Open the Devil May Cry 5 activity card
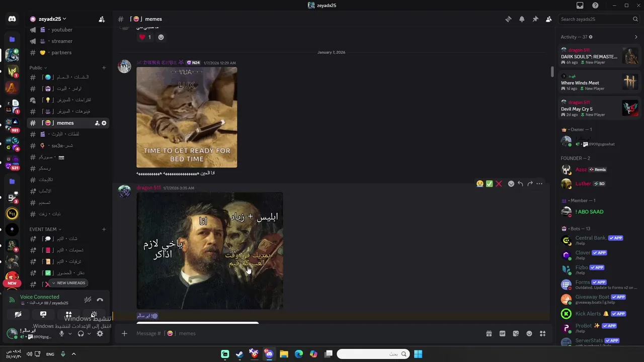The height and width of the screenshot is (362, 644). (x=600, y=108)
